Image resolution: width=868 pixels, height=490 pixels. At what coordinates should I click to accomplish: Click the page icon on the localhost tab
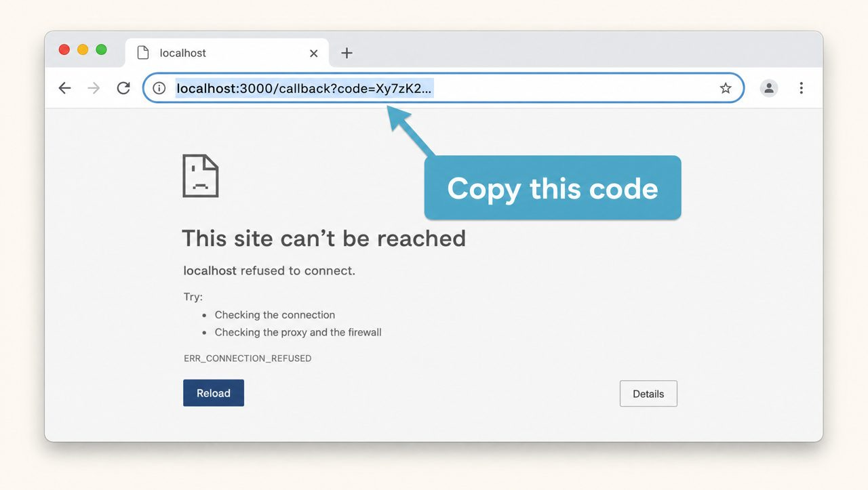click(x=143, y=53)
